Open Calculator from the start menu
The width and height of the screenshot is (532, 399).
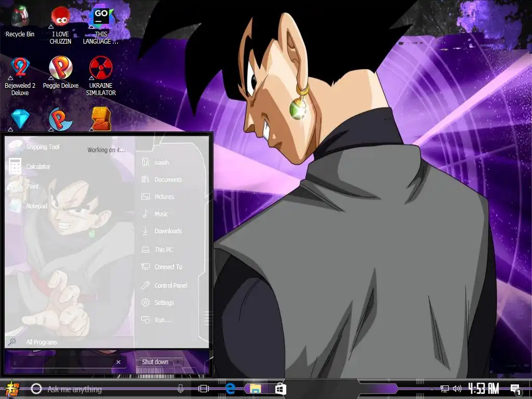click(37, 166)
